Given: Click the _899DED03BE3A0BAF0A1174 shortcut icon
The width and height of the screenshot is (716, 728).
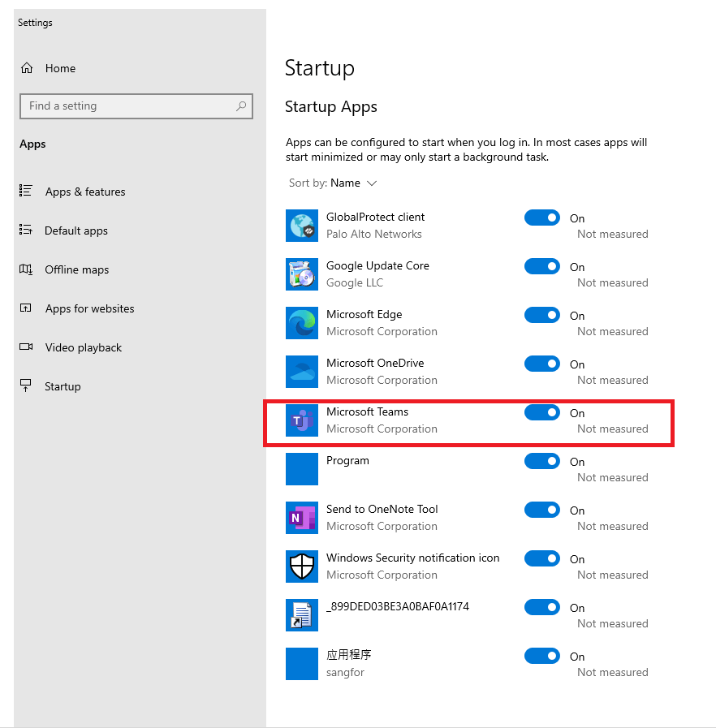Looking at the screenshot, I should click(x=302, y=616).
